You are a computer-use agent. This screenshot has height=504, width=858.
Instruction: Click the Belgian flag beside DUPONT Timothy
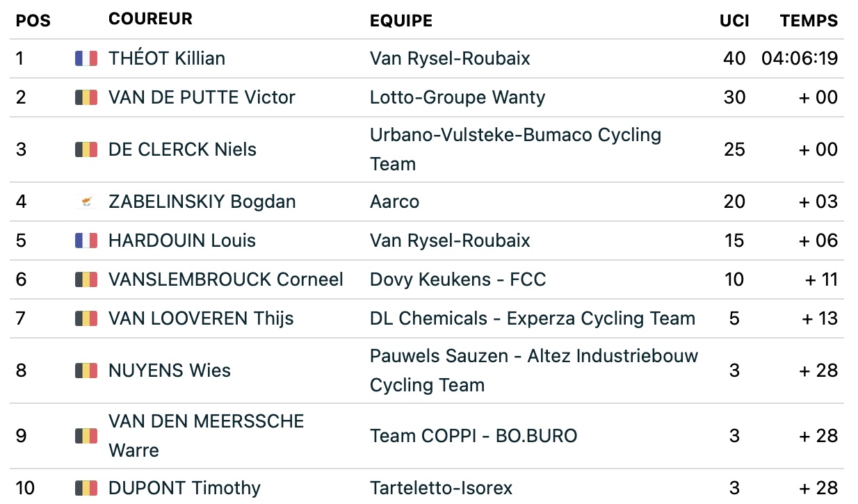tap(86, 488)
